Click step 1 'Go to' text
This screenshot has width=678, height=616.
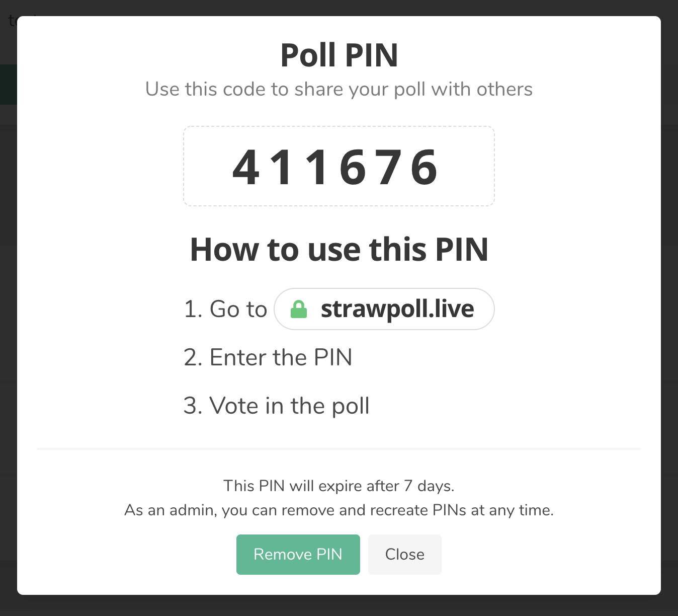tap(225, 309)
